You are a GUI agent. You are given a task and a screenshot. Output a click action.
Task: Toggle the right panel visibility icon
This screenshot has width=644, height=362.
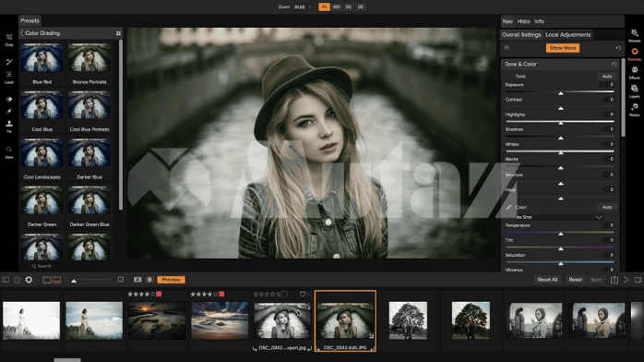[638, 280]
